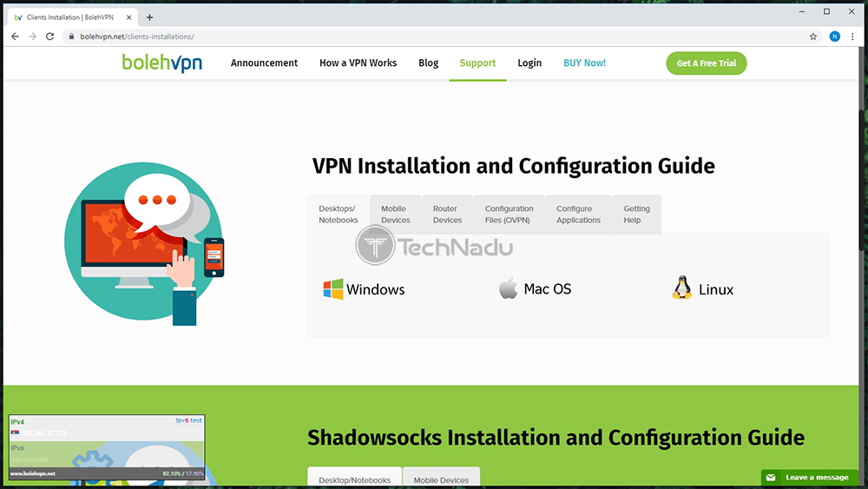
Task: Switch to the Router Devices tab
Action: point(447,215)
